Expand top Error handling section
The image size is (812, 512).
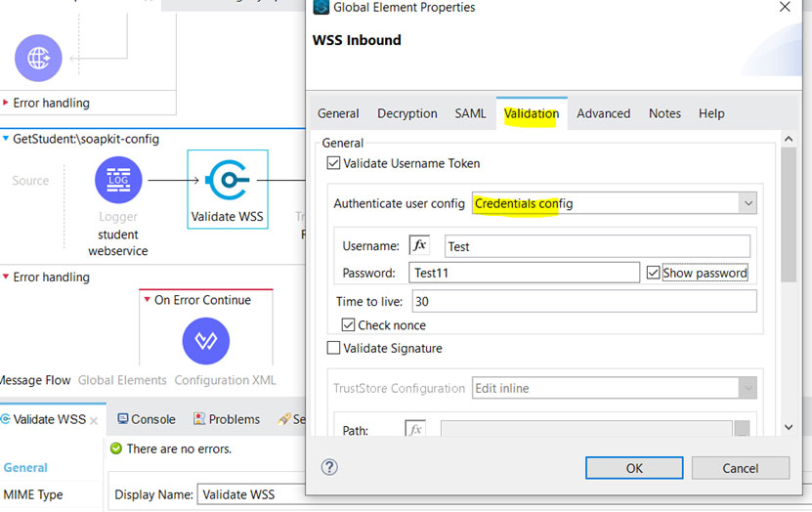point(6,103)
